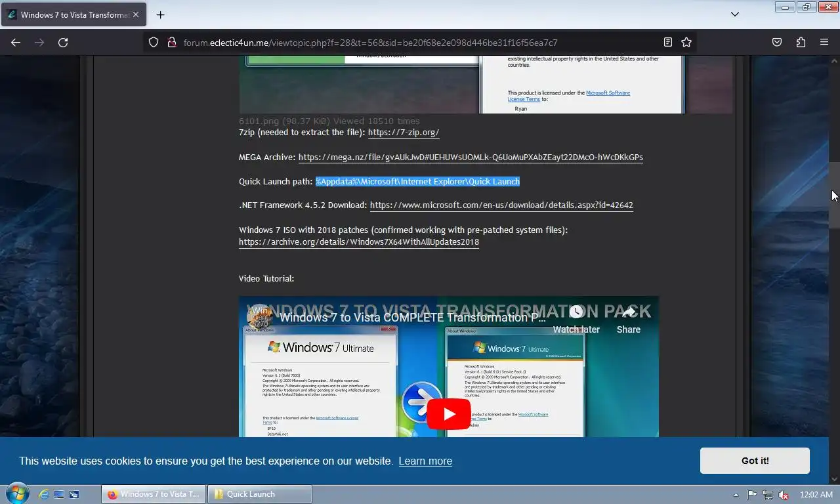Open Firefox application hamburger menu
Screen dimensions: 840x504
(824, 42)
